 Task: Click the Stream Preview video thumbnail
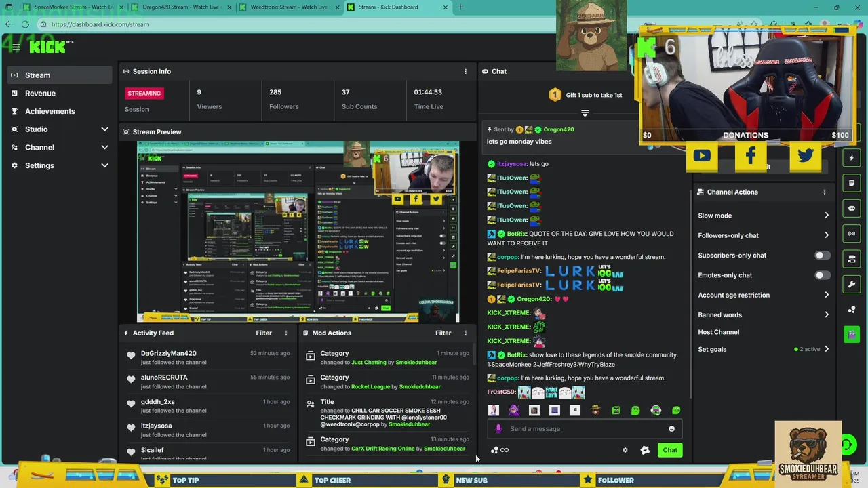tap(298, 232)
